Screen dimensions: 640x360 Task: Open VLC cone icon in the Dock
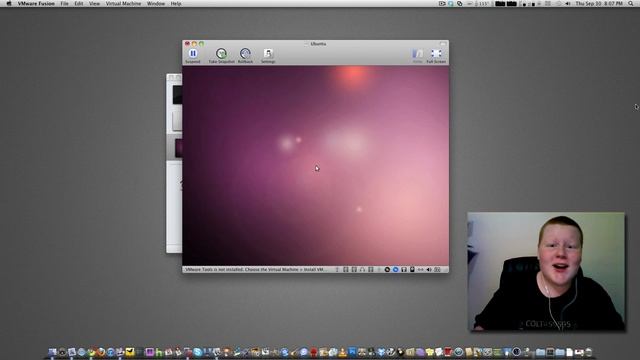pyautogui.click(x=342, y=352)
